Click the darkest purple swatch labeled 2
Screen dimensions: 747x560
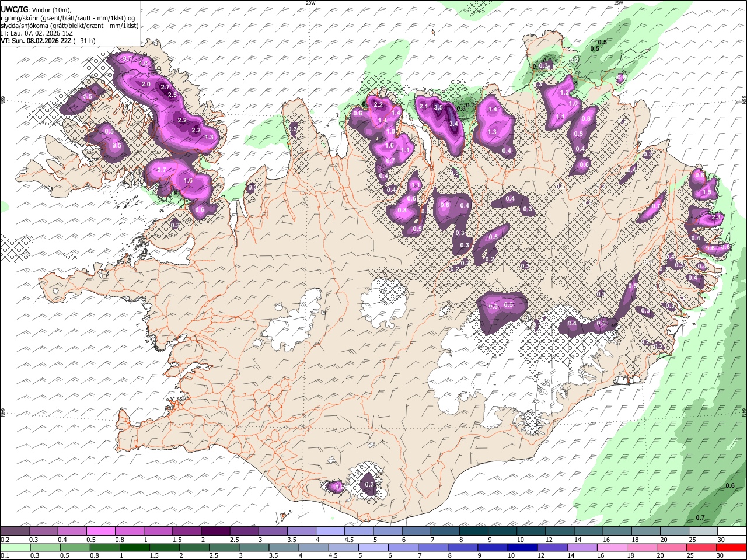[215, 531]
